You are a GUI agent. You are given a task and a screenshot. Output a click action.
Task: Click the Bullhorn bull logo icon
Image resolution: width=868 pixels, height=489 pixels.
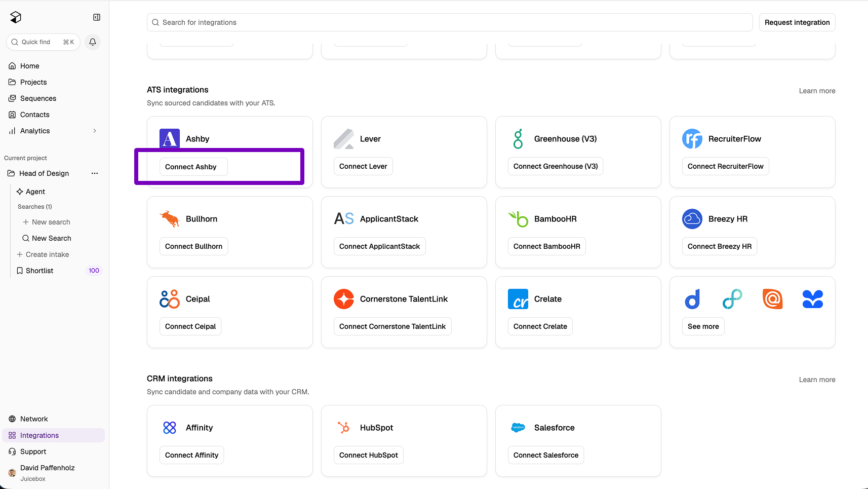[170, 219]
